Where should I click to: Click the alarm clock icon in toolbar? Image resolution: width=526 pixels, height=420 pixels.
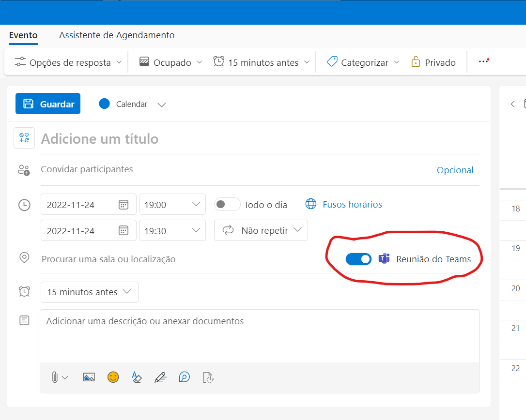[x=219, y=61]
